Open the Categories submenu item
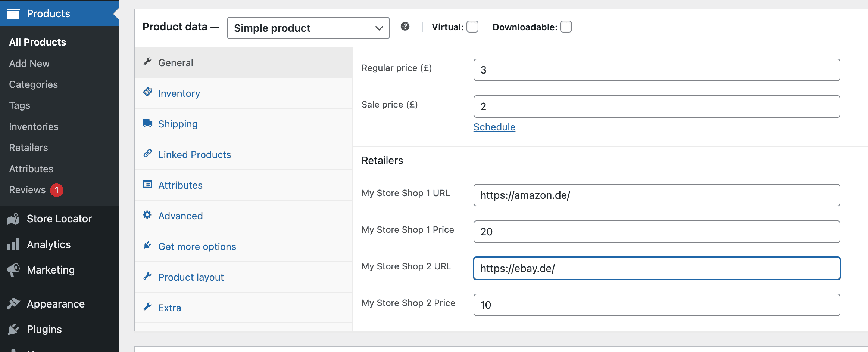 [34, 84]
